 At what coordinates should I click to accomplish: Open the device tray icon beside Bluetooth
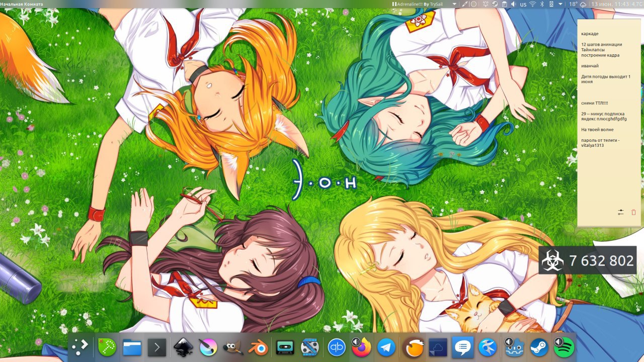[x=551, y=4]
